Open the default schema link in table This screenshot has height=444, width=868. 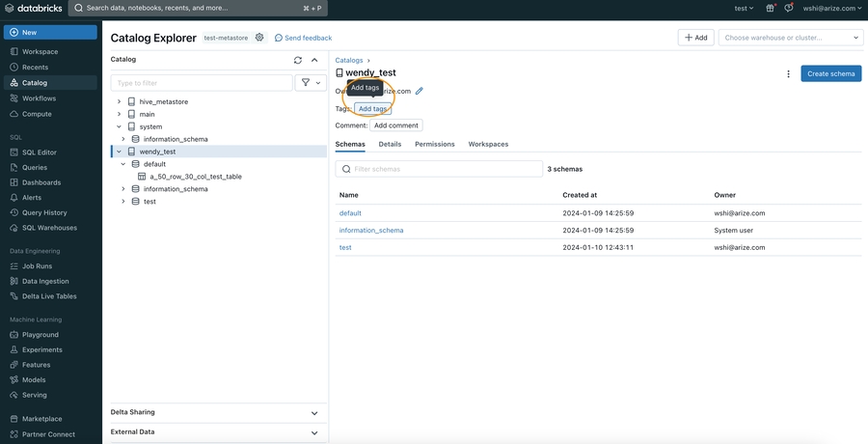(350, 213)
